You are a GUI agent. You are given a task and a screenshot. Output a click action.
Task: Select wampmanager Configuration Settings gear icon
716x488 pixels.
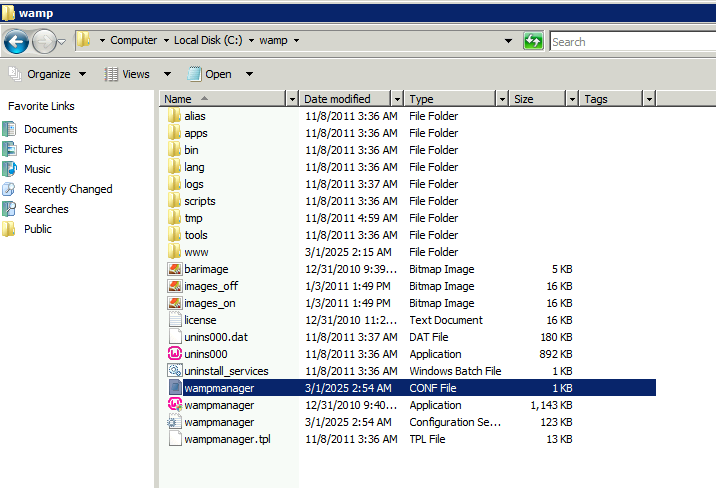tap(174, 422)
